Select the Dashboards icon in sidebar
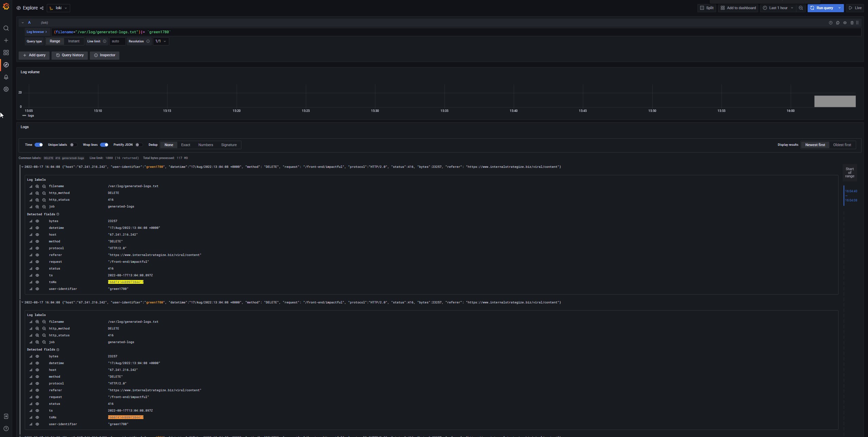 tap(6, 52)
